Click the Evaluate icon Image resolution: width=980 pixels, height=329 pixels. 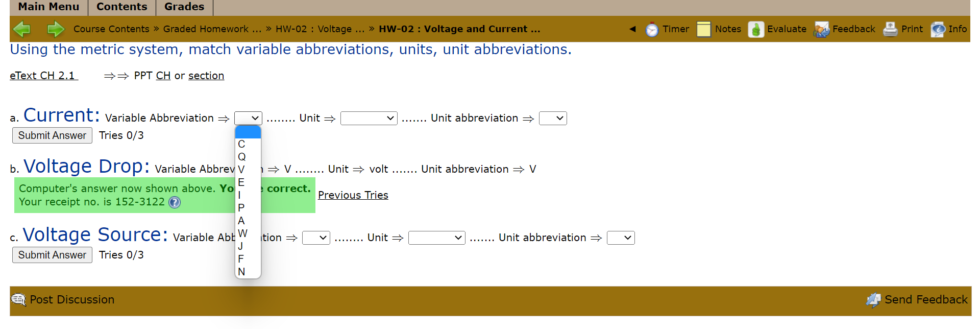pos(755,29)
